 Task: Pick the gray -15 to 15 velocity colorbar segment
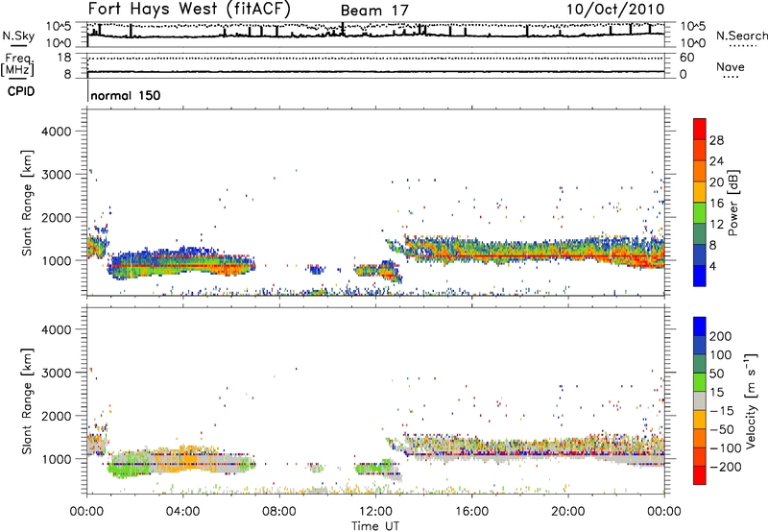click(700, 400)
